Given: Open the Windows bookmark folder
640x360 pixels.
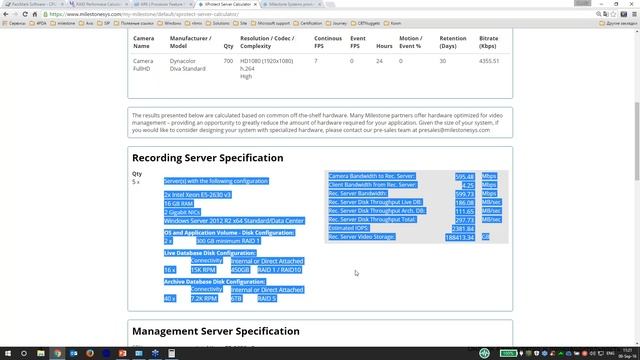Looking at the screenshot, I should (169, 23).
